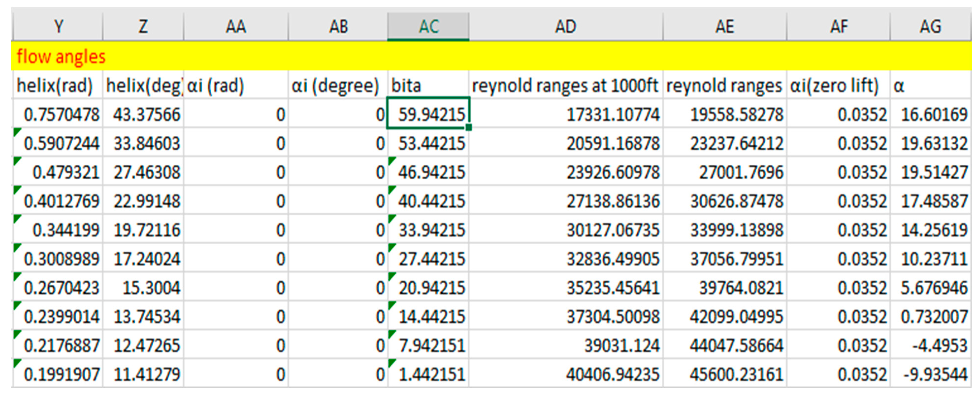Select the AF column header
Image resolution: width=980 pixels, height=396 pixels.
tap(838, 26)
